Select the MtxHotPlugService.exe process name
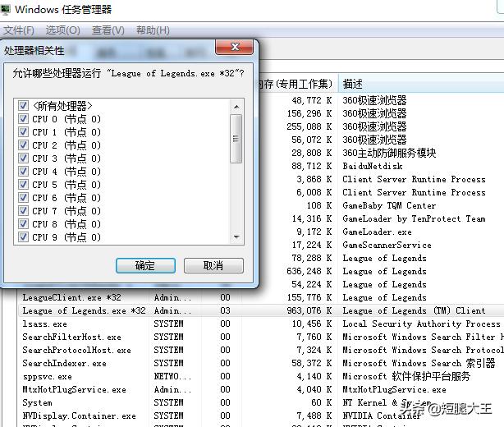The image size is (504, 427). pyautogui.click(x=74, y=389)
